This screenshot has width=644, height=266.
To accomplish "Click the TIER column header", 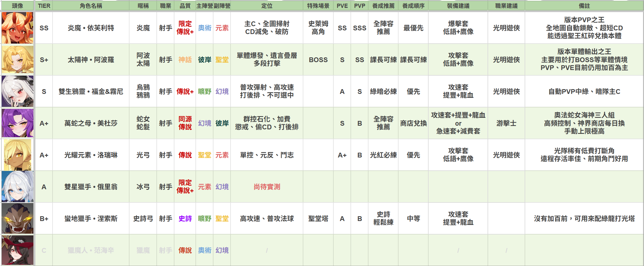I will (x=44, y=6).
